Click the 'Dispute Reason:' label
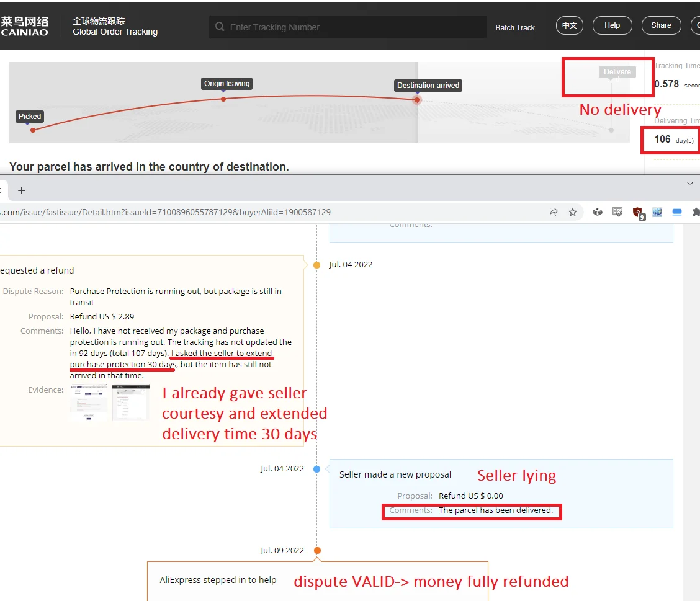 coord(33,292)
